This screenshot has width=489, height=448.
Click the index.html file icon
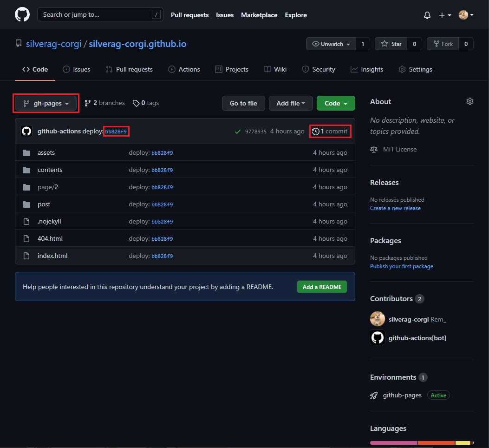coord(26,256)
